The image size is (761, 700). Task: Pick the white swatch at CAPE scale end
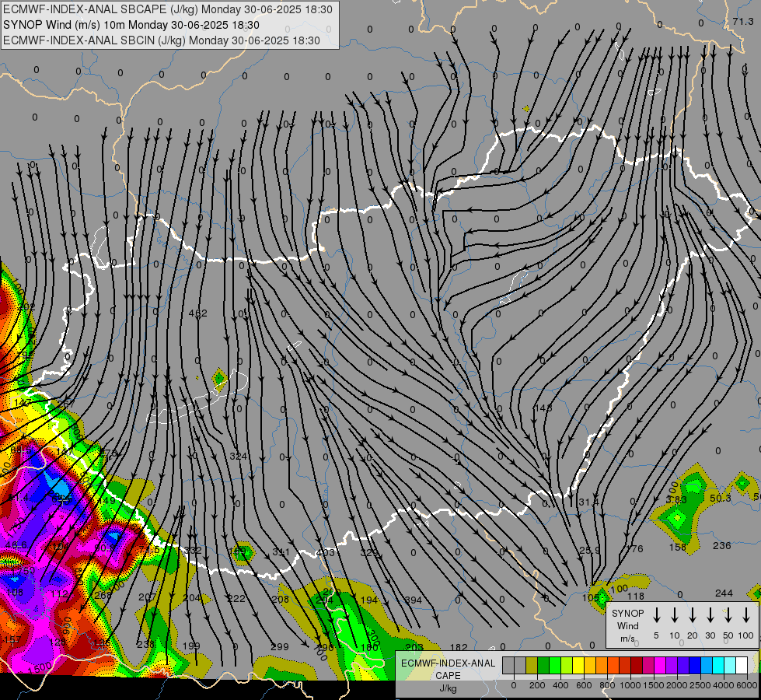click(741, 665)
